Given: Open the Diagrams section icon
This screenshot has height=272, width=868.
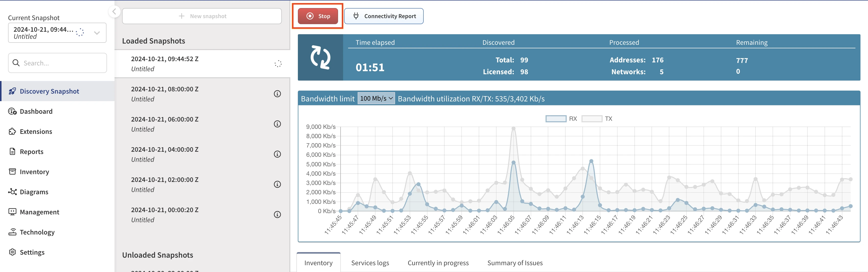Looking at the screenshot, I should pos(12,192).
